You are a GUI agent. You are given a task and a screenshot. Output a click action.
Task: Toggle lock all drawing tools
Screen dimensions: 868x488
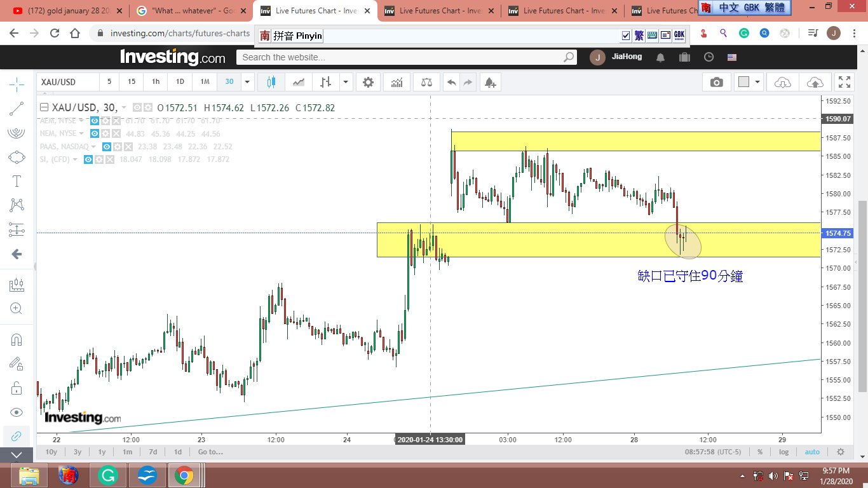tap(17, 388)
